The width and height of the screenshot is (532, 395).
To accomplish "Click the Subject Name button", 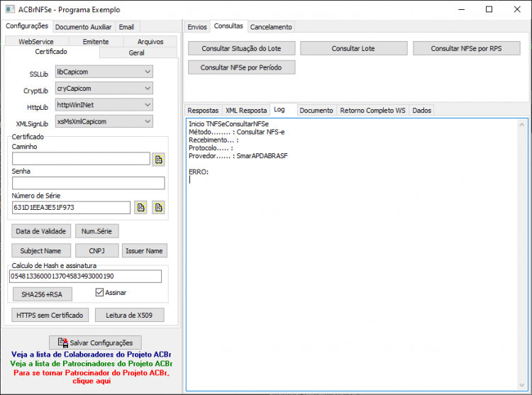I will [41, 251].
